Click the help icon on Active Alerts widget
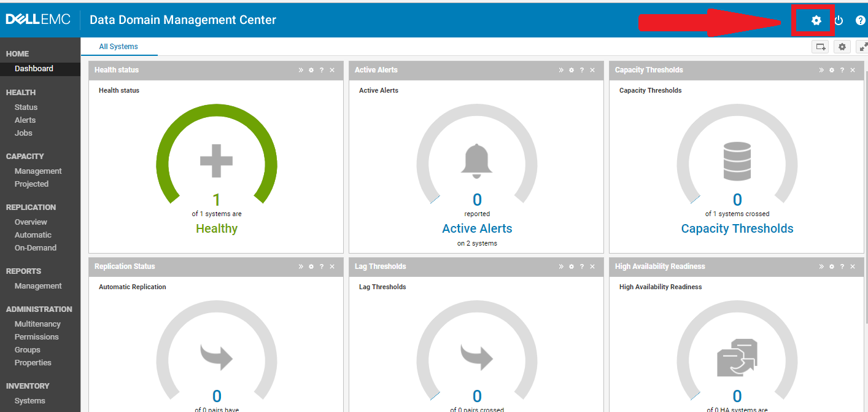Viewport: 868px width, 412px height. pyautogui.click(x=581, y=70)
